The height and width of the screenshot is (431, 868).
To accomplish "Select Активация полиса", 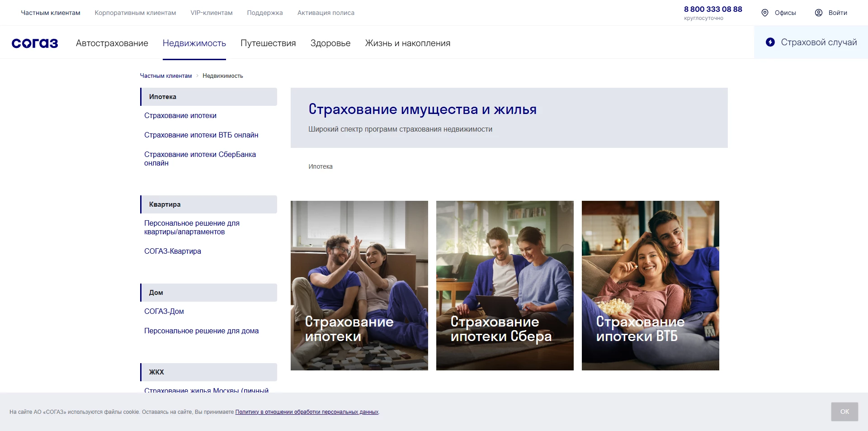I will click(x=325, y=13).
